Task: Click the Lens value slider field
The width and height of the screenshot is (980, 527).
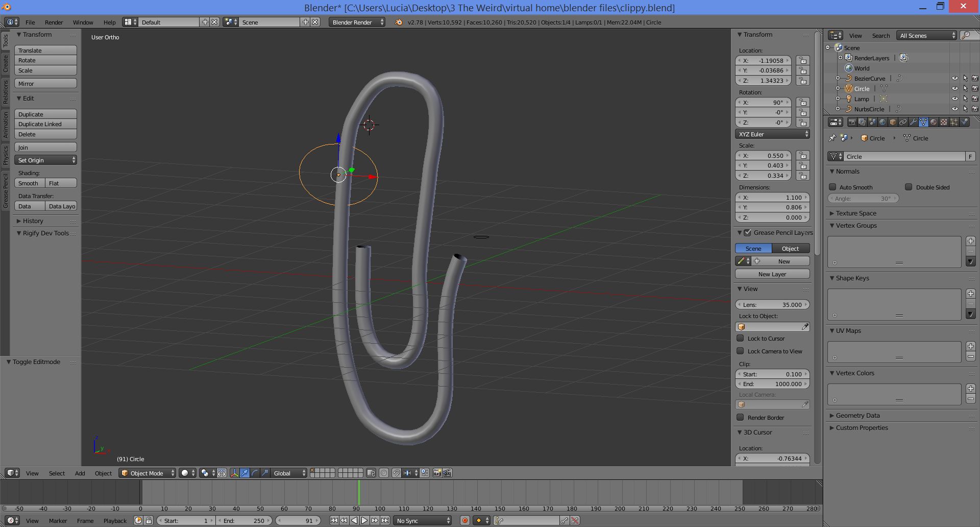Action: pyautogui.click(x=772, y=304)
